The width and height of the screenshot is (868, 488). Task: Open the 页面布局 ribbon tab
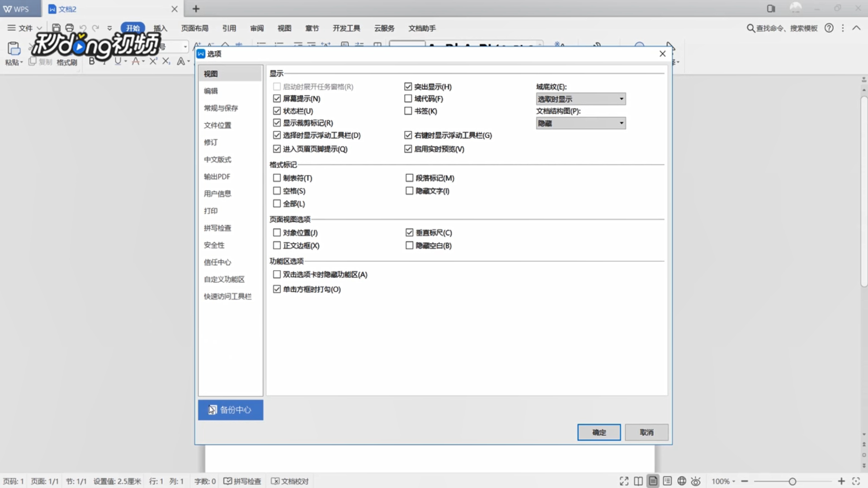194,28
